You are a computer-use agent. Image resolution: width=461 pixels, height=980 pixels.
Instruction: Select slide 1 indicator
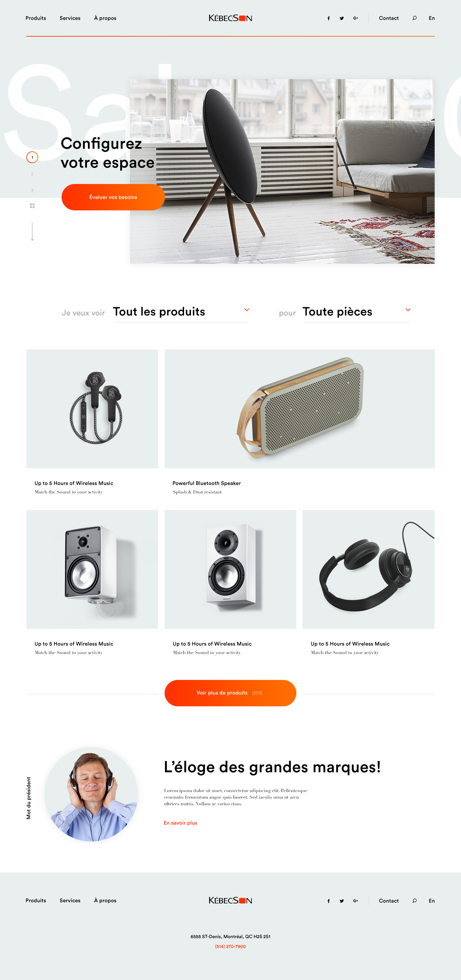[x=32, y=157]
